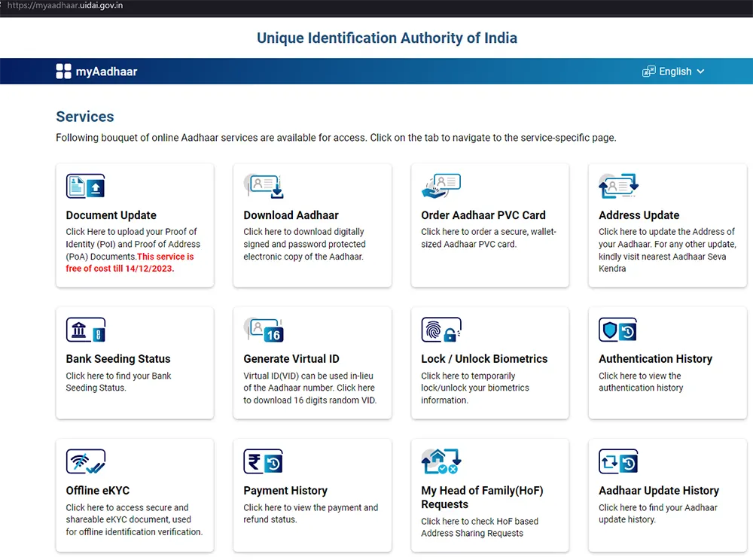Expand language options via the chevron arrow
Image resolution: width=753 pixels, height=560 pixels.
coord(700,72)
